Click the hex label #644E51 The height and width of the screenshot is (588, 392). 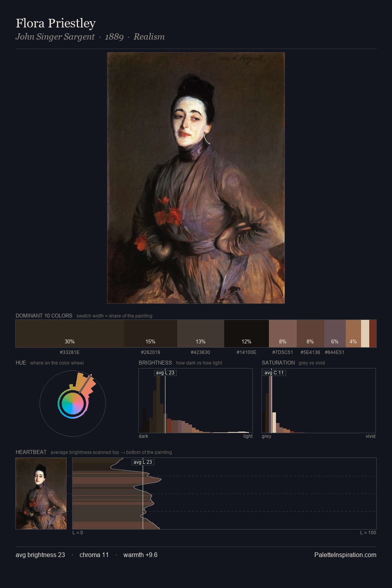pos(334,352)
